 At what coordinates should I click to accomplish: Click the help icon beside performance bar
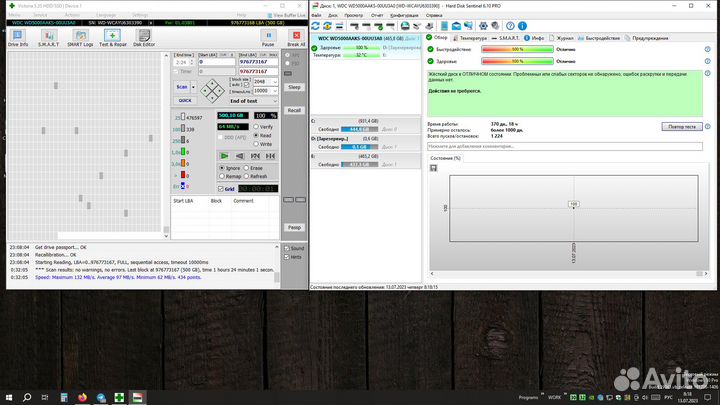pyautogui.click(x=708, y=49)
